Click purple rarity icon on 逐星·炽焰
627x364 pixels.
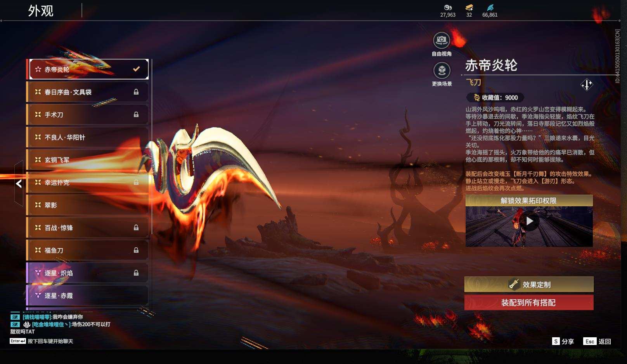click(38, 273)
